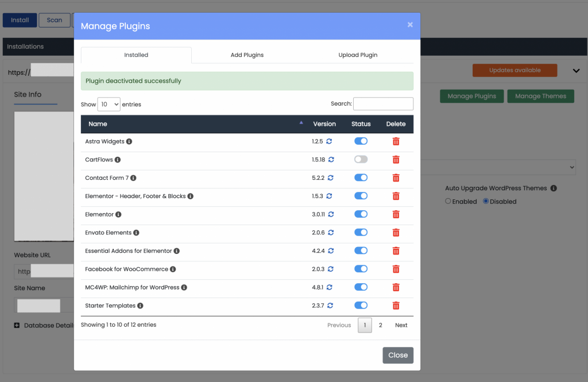
Task: Select the Enabled radio for auto upgrade themes
Action: click(447, 201)
